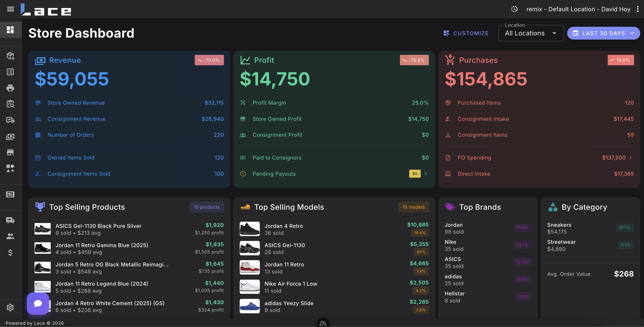Image resolution: width=644 pixels, height=327 pixels.
Task: Click the 10 models badge
Action: point(413,207)
